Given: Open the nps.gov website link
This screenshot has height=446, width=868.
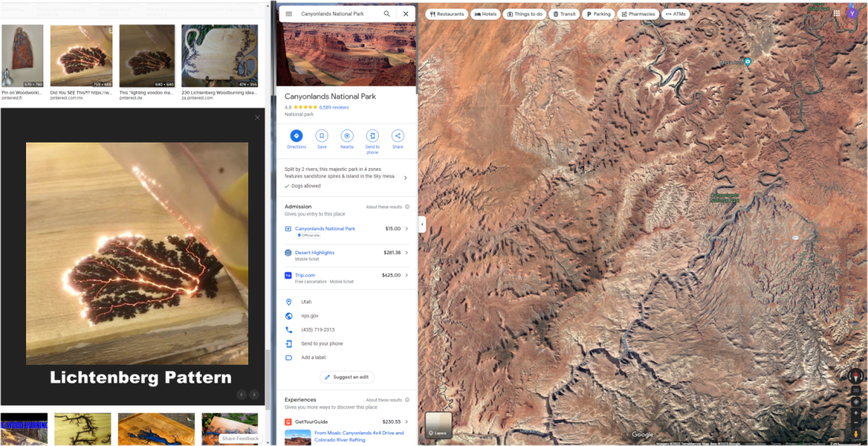Looking at the screenshot, I should (346, 316).
